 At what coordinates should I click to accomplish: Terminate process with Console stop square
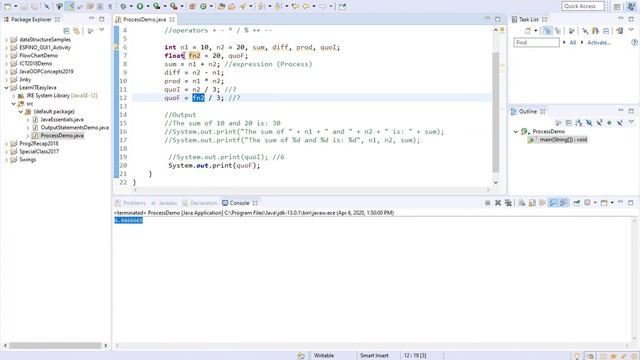point(488,203)
